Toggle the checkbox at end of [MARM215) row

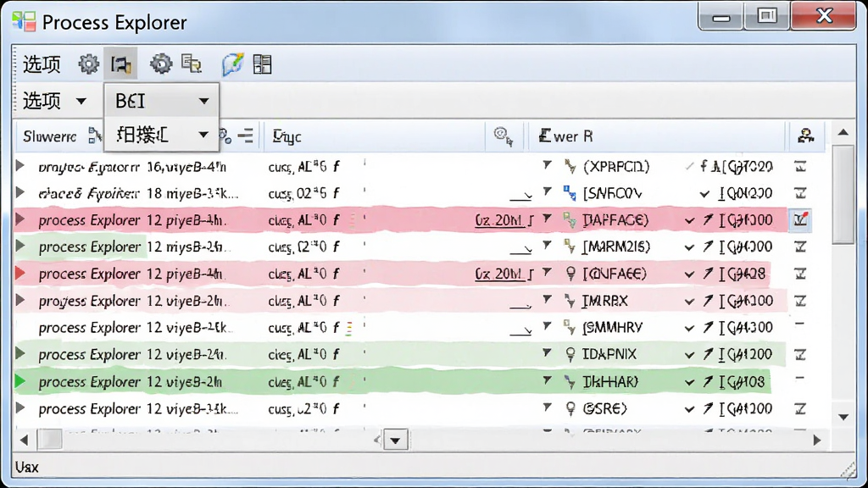(x=800, y=247)
